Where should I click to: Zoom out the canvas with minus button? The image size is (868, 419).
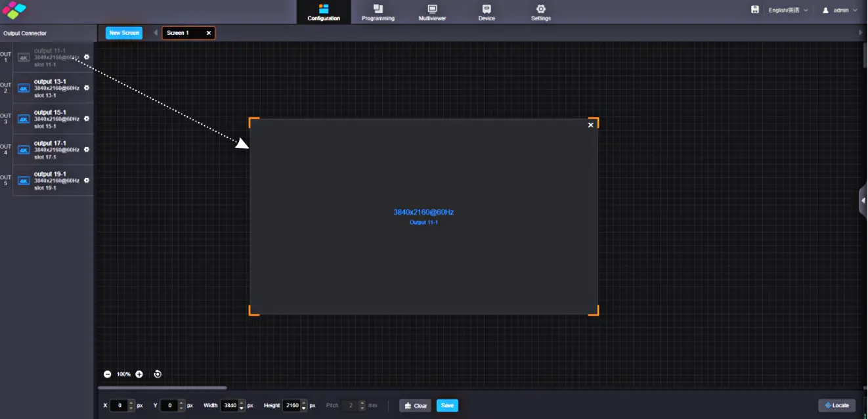tap(107, 374)
